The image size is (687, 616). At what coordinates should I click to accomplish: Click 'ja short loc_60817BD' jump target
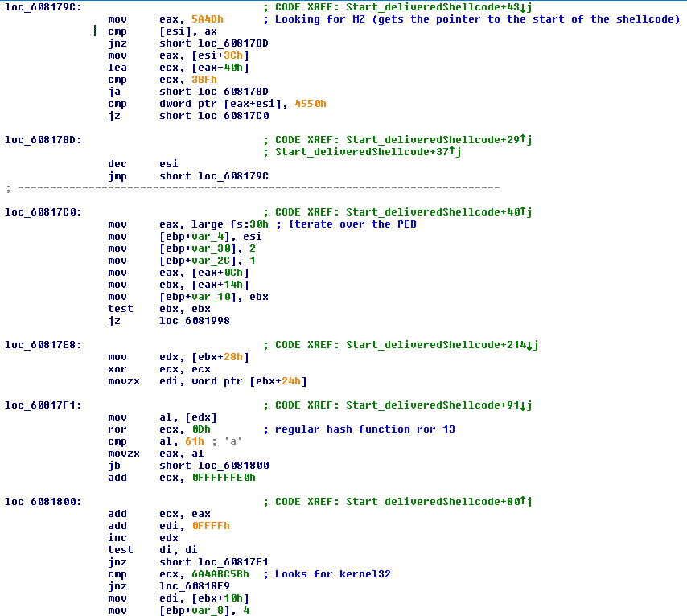[x=232, y=92]
